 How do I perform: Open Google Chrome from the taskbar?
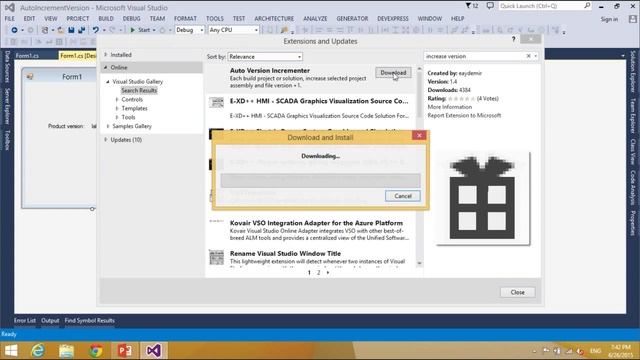point(96,351)
